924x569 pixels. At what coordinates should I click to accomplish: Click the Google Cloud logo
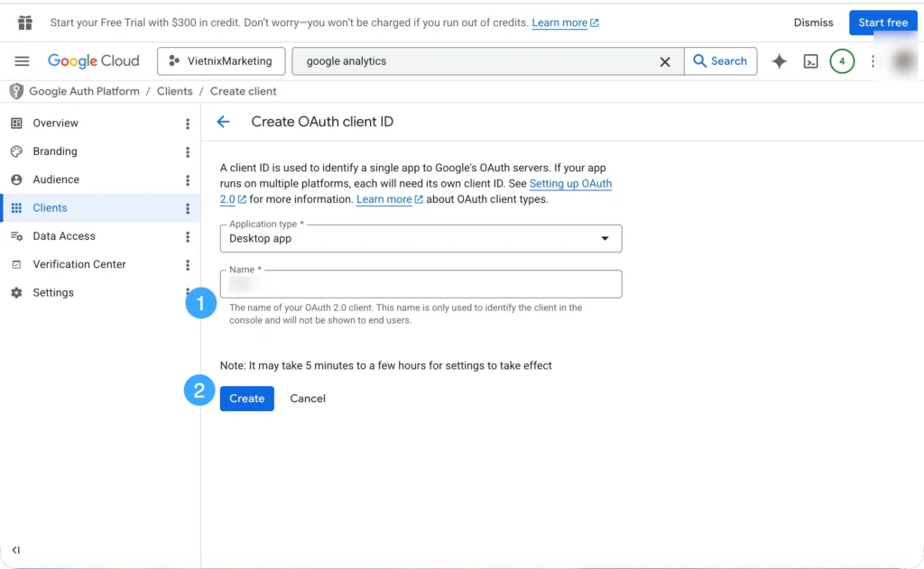94,61
